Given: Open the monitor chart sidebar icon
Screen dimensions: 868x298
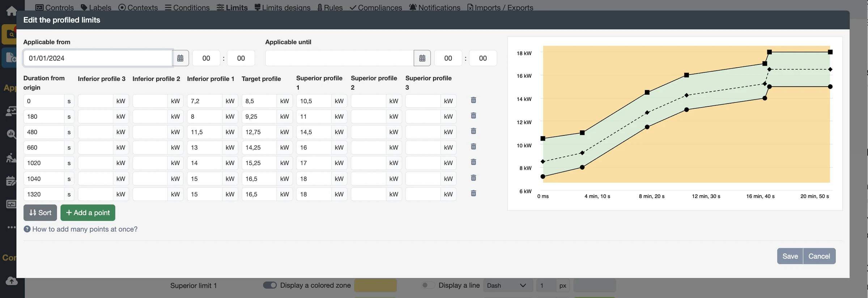Looking at the screenshot, I should coord(12,204).
